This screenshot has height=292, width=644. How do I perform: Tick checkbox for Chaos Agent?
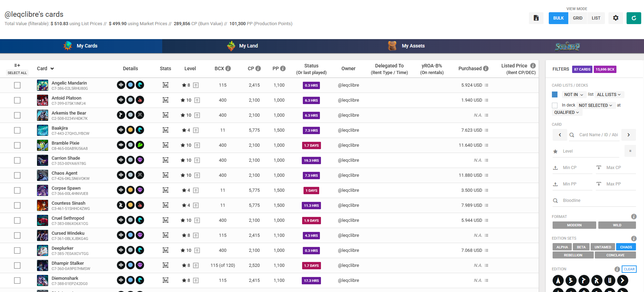point(17,175)
